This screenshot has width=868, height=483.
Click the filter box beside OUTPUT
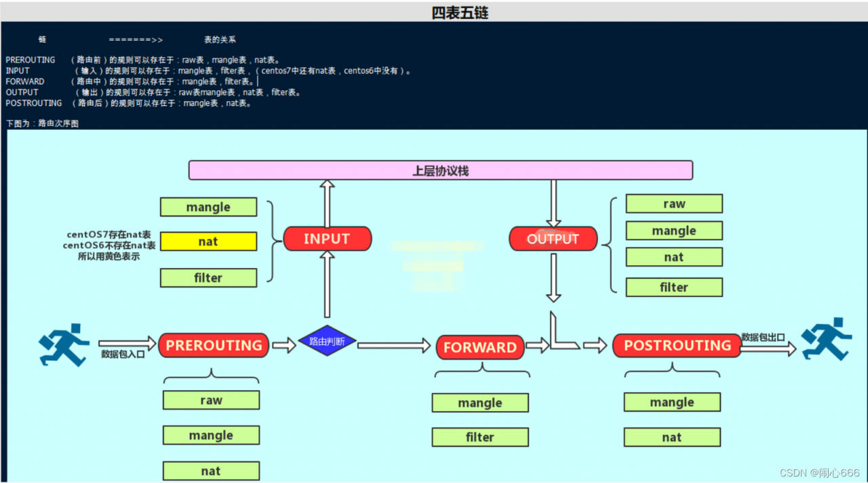(674, 288)
